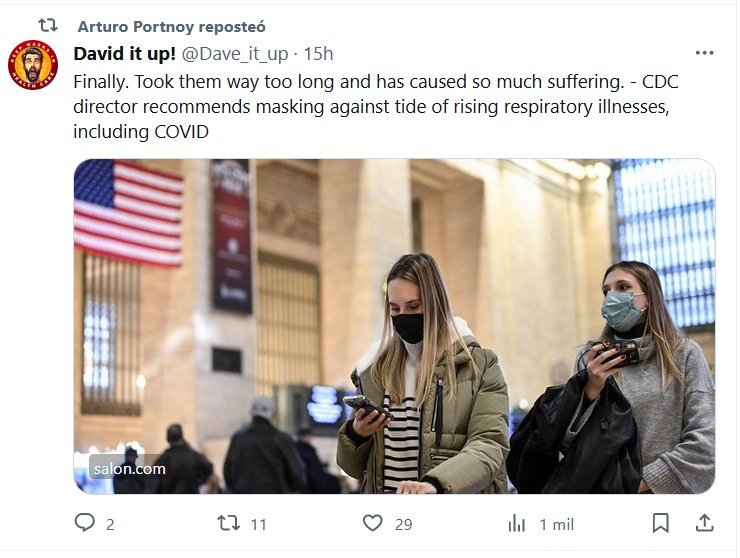Click the David it up! display name

[124, 53]
